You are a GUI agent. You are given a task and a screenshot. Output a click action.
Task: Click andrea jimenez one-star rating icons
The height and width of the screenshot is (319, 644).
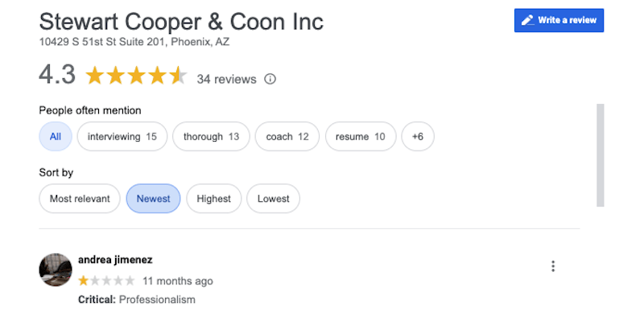coord(106,281)
